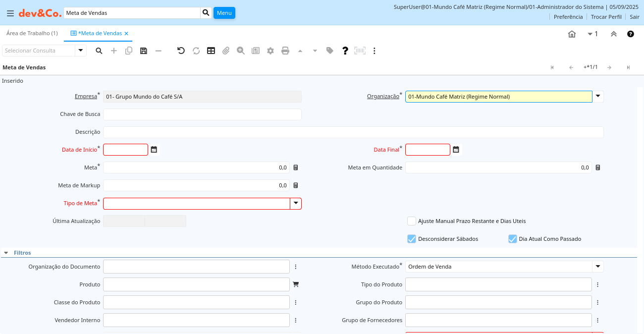Enable Ajuste Manual Prazo Restante e Dias Uteis
Image resolution: width=644 pixels, height=334 pixels.
coord(411,221)
